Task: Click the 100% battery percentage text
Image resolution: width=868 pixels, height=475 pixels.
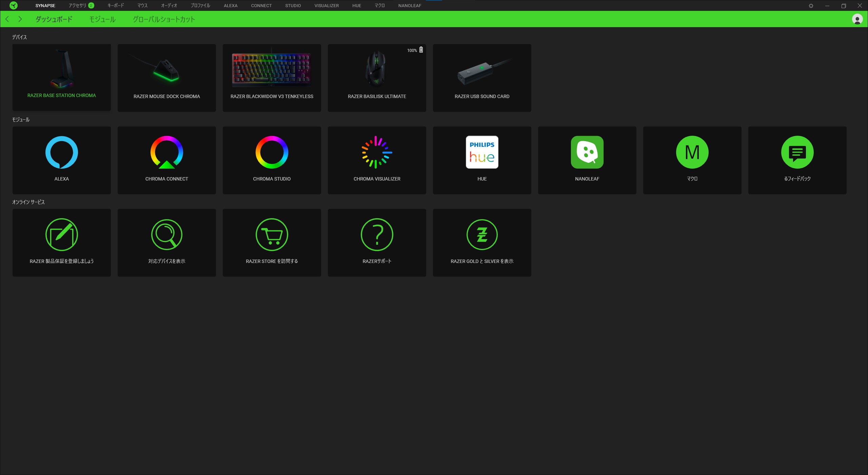Action: click(x=412, y=50)
